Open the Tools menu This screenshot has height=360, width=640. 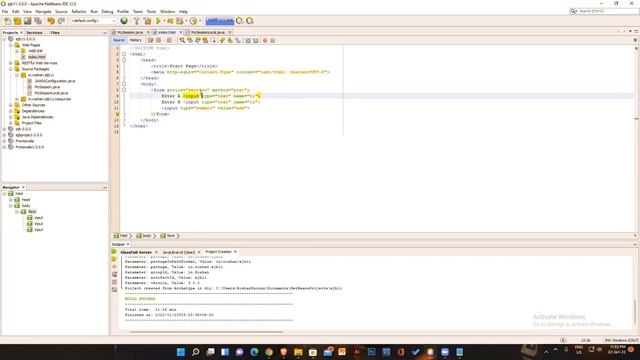click(151, 11)
